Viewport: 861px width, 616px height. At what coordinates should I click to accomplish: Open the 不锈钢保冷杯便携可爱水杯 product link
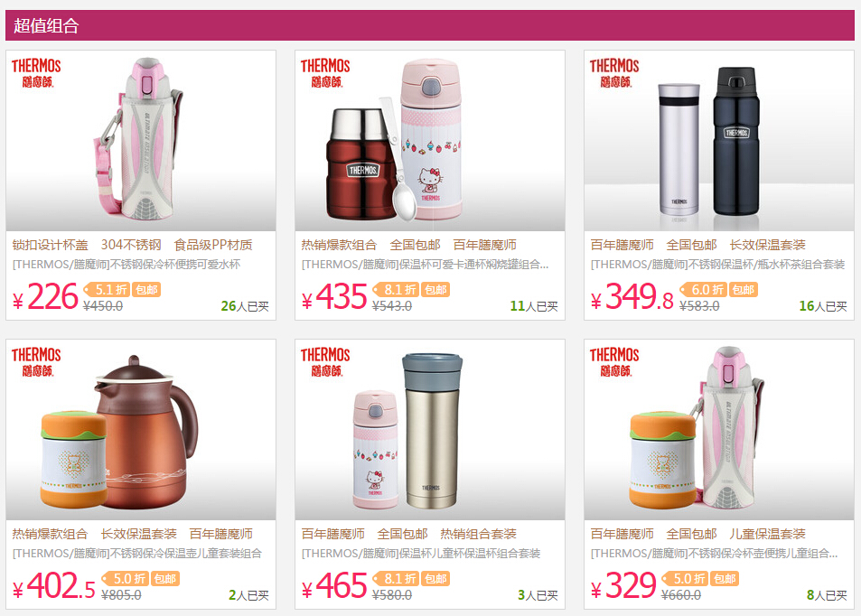tap(126, 264)
